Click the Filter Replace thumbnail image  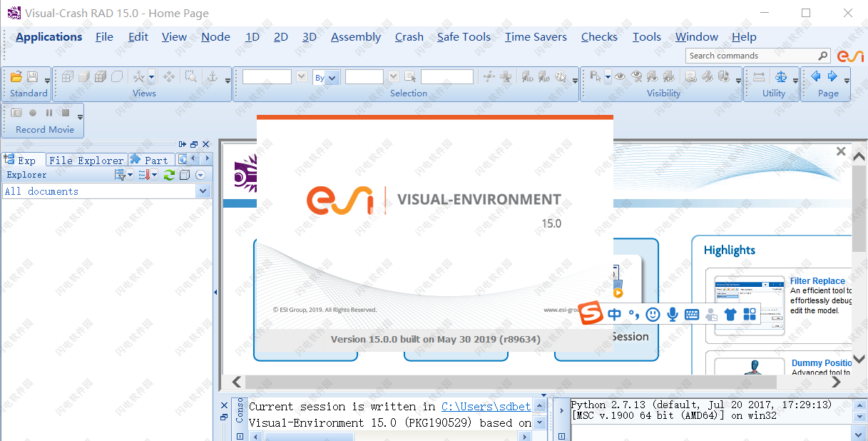tap(749, 305)
